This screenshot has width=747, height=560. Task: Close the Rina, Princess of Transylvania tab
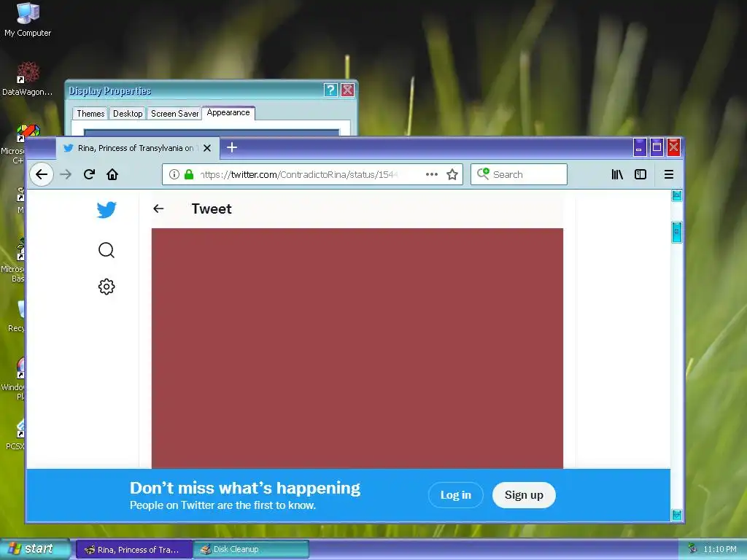pyautogui.click(x=207, y=148)
